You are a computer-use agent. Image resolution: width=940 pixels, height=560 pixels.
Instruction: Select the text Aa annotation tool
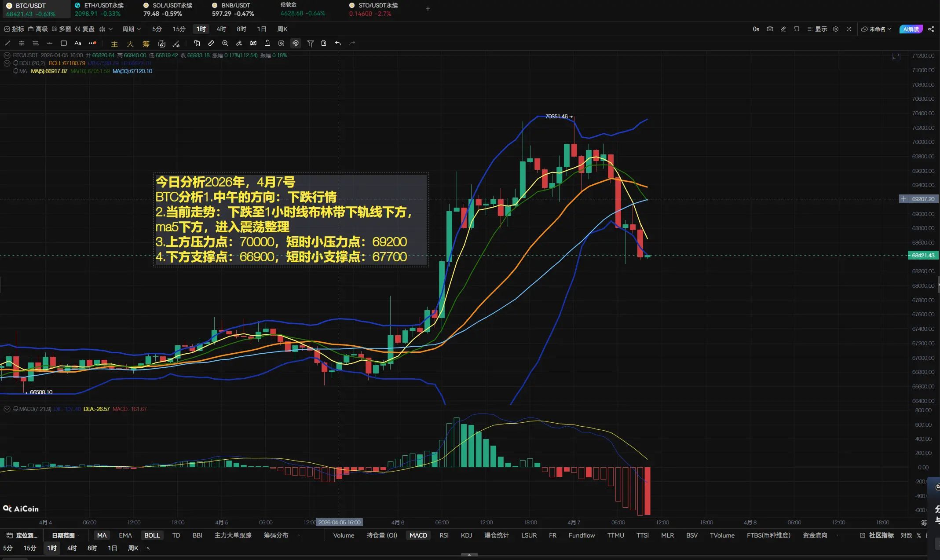78,43
